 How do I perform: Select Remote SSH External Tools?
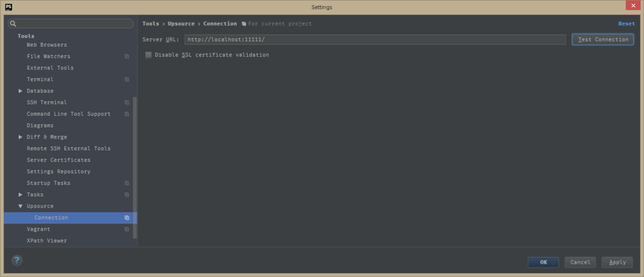69,149
